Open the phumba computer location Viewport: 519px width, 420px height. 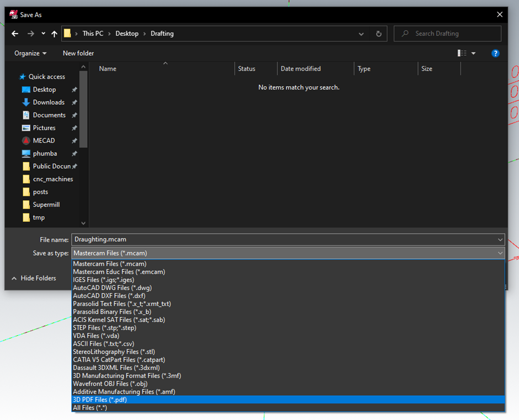[45, 153]
